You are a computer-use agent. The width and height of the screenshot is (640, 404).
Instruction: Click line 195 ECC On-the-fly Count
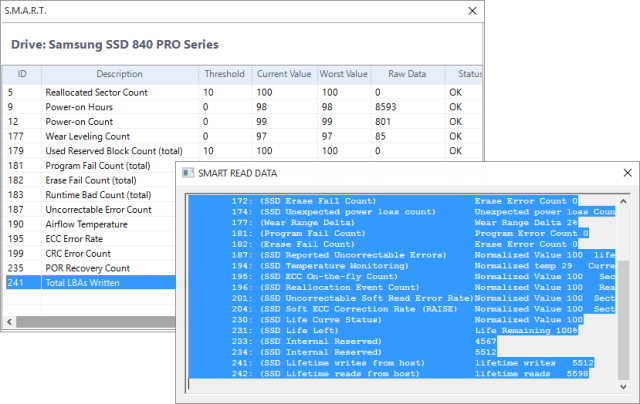[x=423, y=277]
